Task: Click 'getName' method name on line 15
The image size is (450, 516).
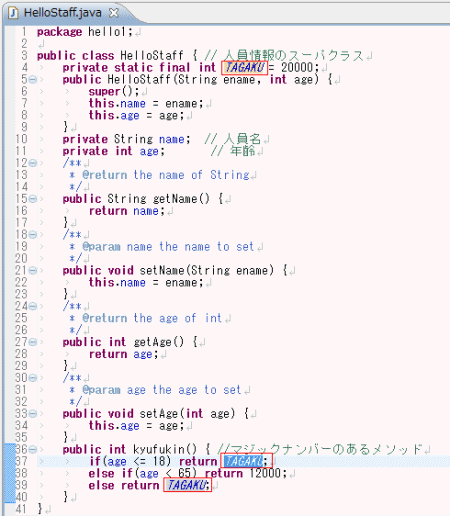Action: pyautogui.click(x=175, y=199)
